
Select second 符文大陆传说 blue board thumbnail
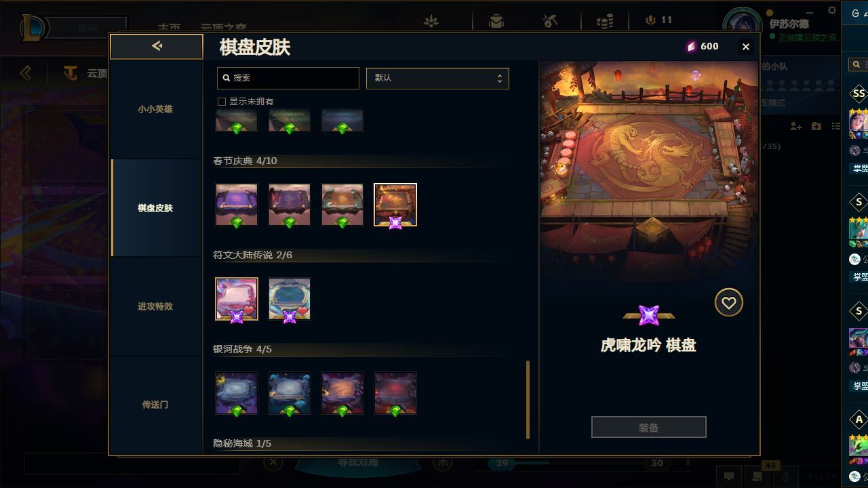tap(290, 299)
